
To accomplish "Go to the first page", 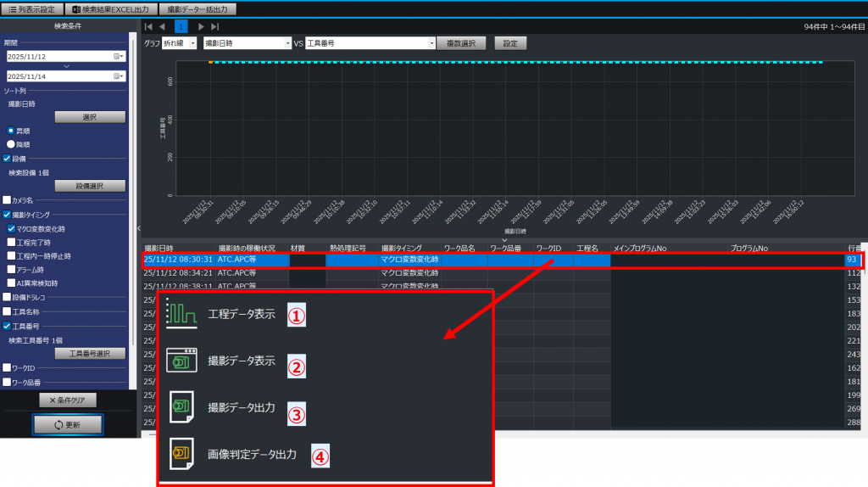I will tap(149, 27).
